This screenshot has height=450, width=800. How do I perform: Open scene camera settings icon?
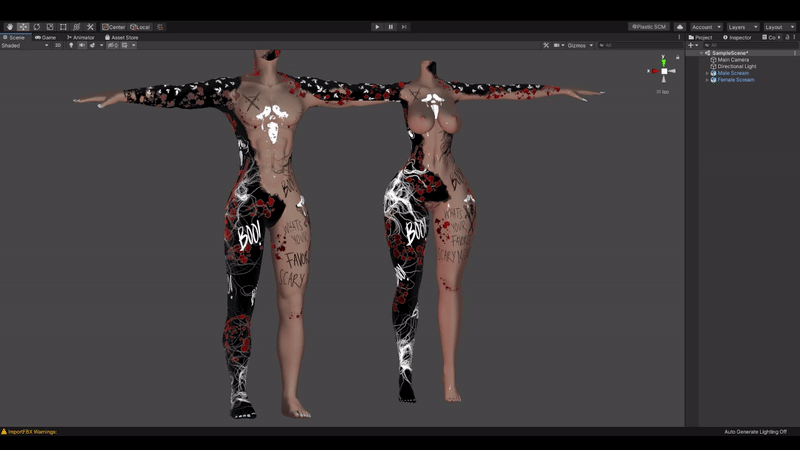click(x=559, y=45)
